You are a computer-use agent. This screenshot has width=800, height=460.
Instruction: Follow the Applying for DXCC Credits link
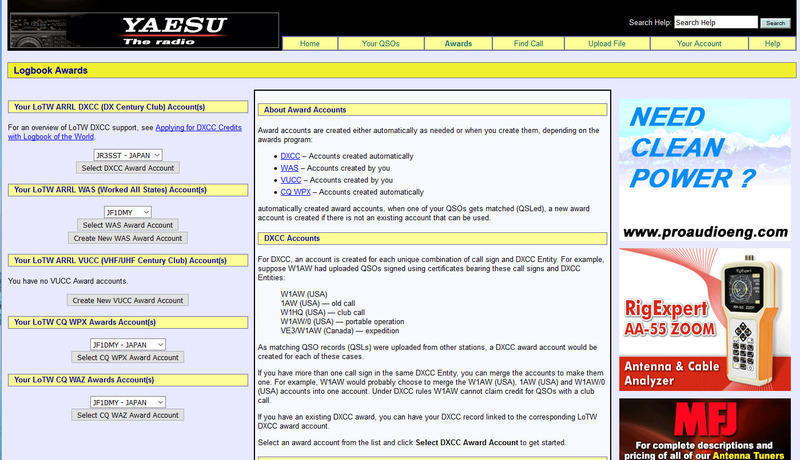[125, 132]
